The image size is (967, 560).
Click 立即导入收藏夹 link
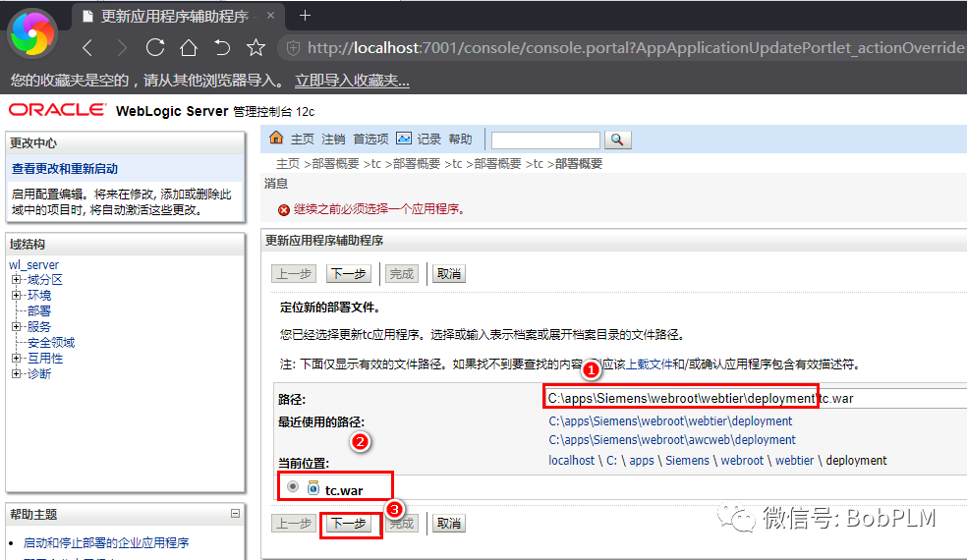[x=352, y=81]
